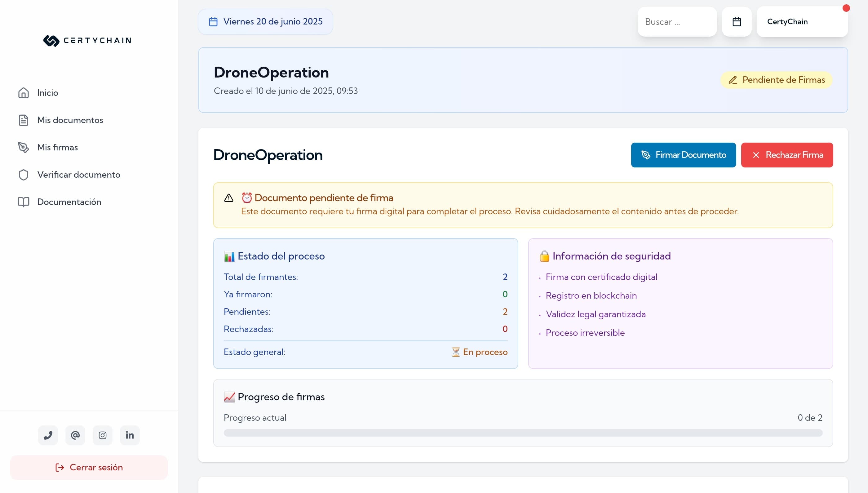Open the LinkedIn social icon

pyautogui.click(x=130, y=435)
